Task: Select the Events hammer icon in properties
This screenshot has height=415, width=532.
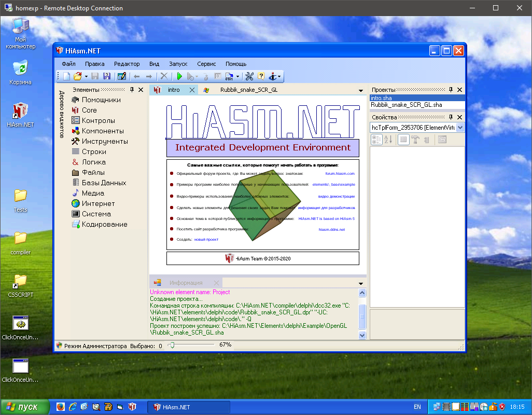Action: (415, 140)
